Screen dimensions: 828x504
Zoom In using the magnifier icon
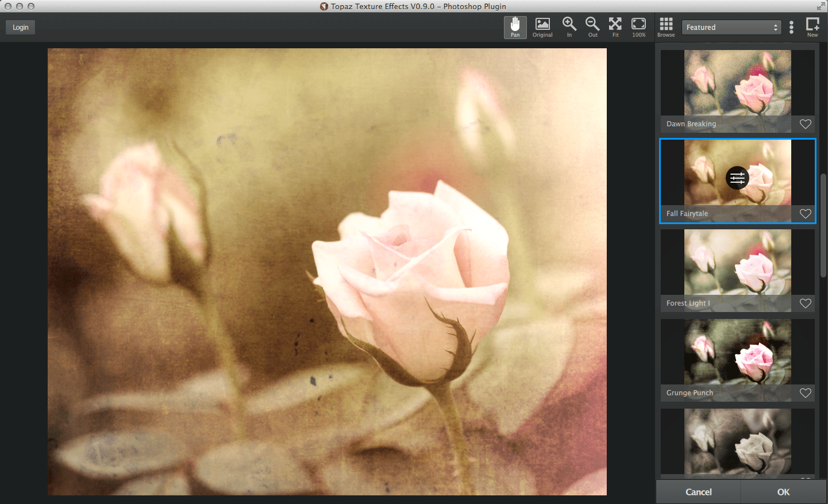point(568,27)
